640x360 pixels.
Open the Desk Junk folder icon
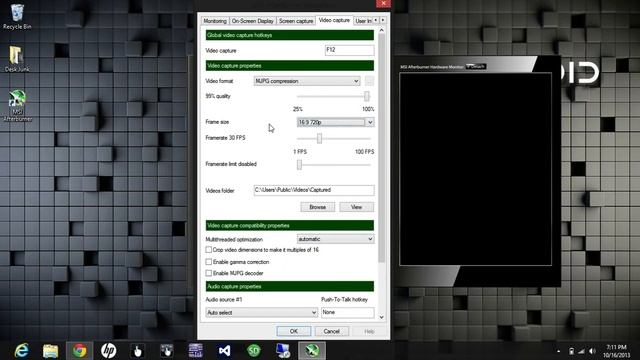(17, 58)
